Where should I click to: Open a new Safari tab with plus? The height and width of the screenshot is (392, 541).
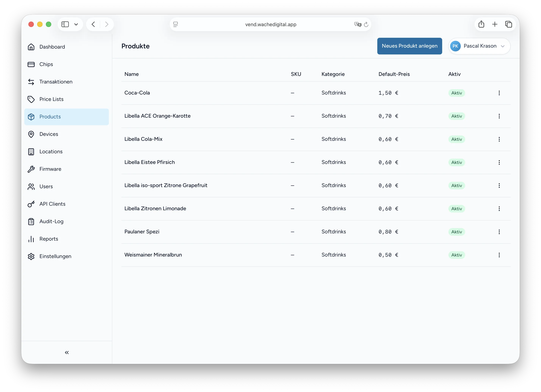(495, 24)
